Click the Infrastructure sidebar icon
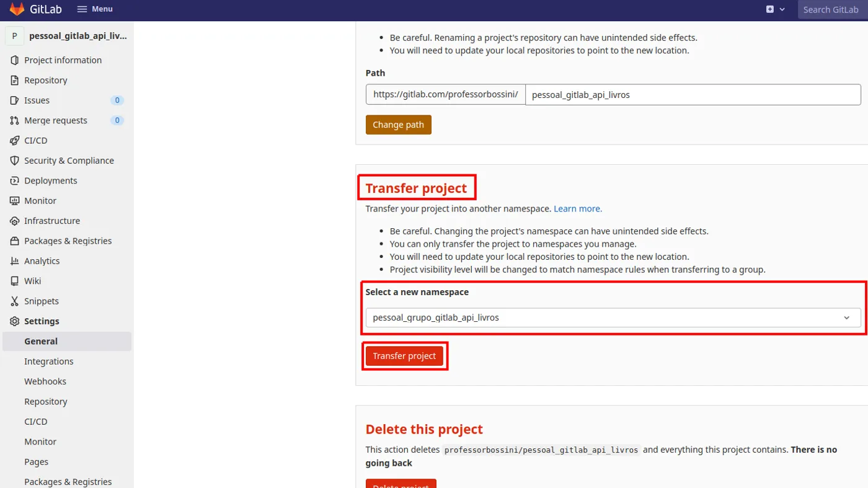 [x=15, y=221]
